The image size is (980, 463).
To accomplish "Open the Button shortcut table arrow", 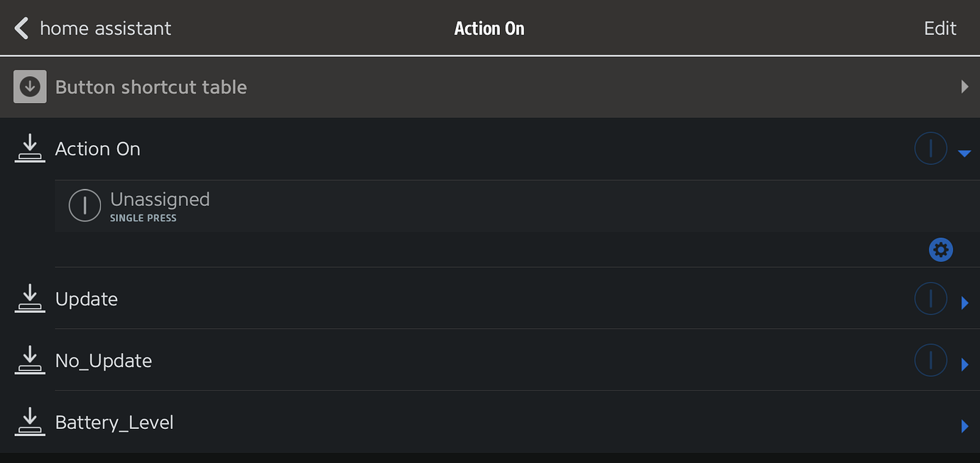I will click(964, 87).
